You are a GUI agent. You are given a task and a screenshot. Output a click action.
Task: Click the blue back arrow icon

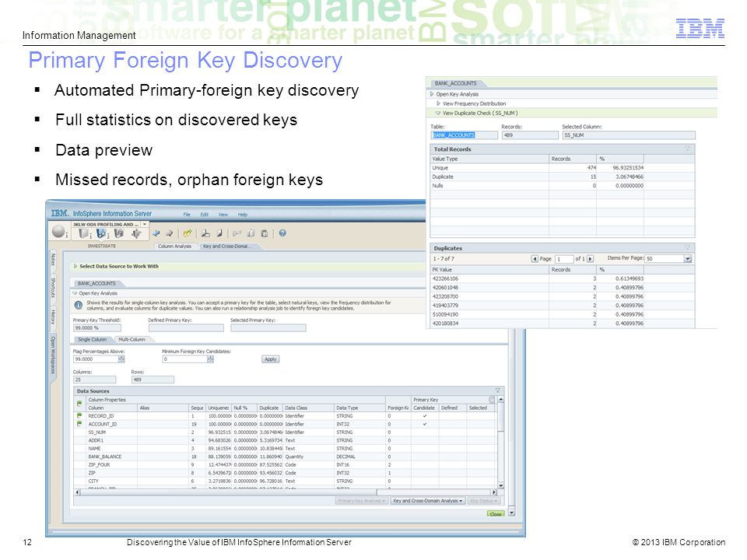click(x=156, y=233)
